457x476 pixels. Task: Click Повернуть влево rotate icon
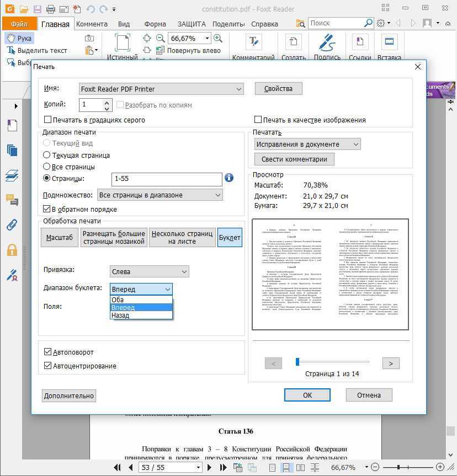click(x=160, y=50)
